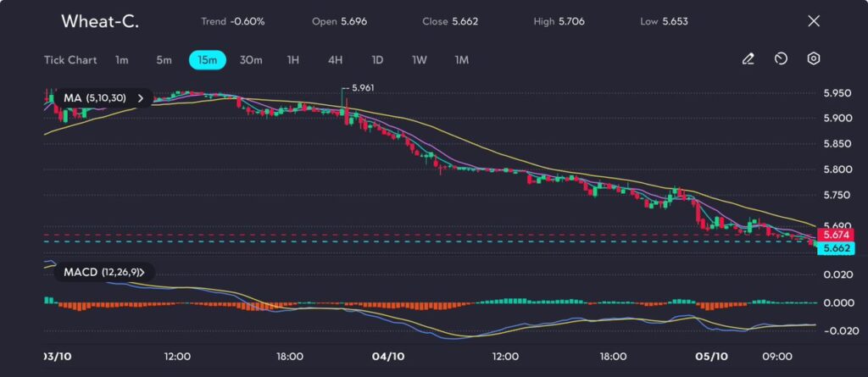
Task: Select the highlighted 15m timeframe
Action: (207, 60)
